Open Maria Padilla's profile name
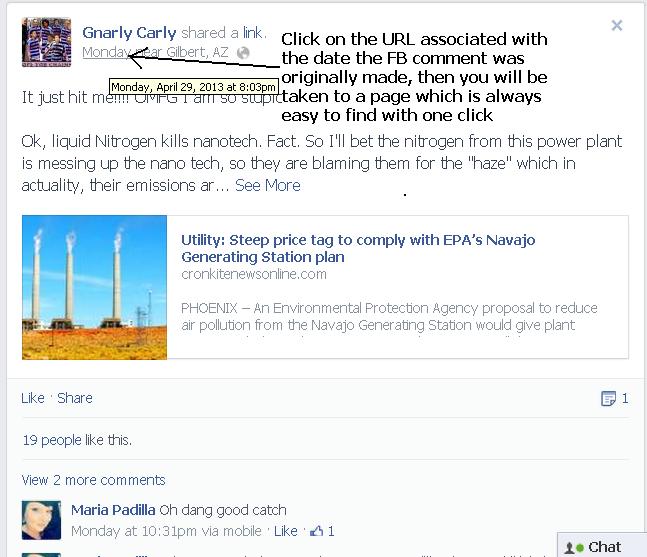Image resolution: width=647 pixels, height=557 pixels. 113,510
